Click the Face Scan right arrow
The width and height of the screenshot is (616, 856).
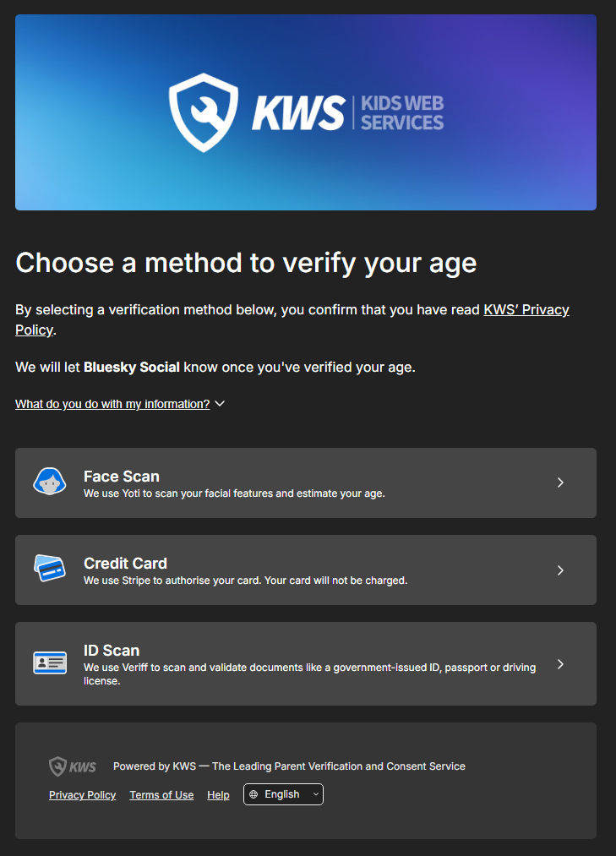(560, 483)
